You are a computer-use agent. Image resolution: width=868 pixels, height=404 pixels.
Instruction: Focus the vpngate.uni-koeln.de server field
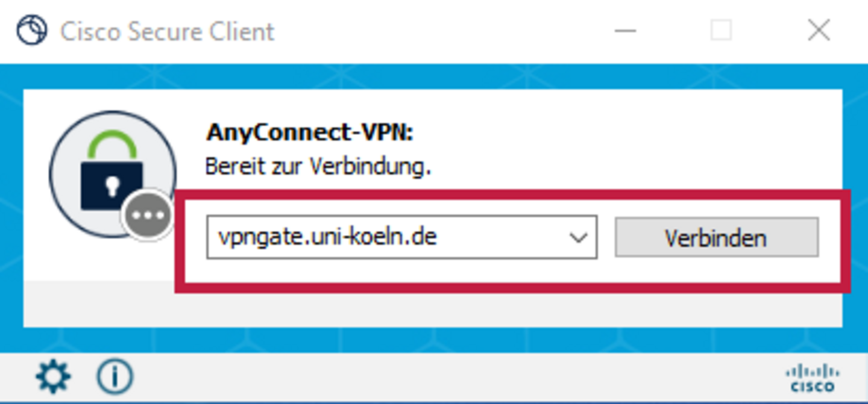(x=401, y=237)
